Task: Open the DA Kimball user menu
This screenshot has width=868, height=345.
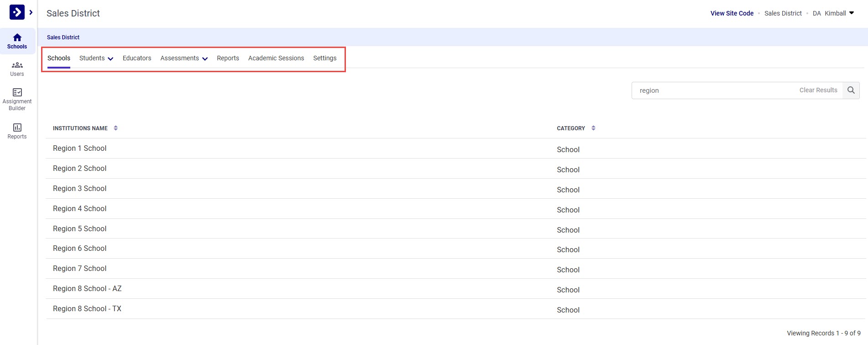Action: (833, 13)
